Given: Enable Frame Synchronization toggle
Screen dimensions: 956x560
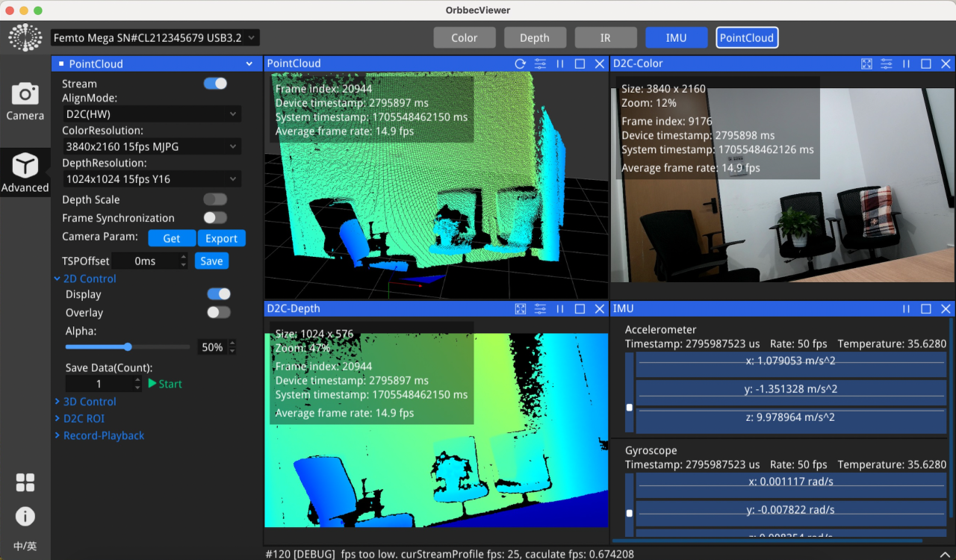Looking at the screenshot, I should point(215,218).
